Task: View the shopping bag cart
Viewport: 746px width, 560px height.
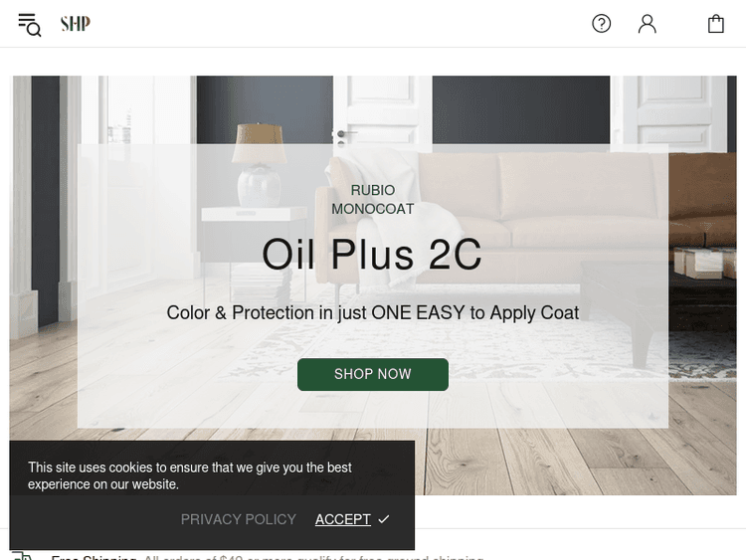Action: tap(715, 24)
